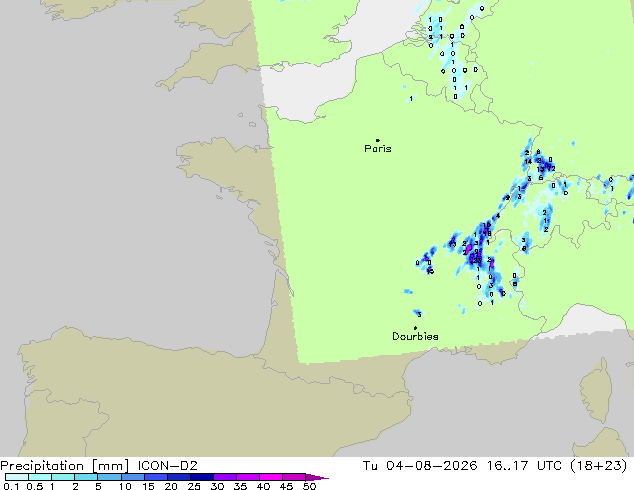Screen dimensions: 634x490
Task: Click the Paris city label
Action: [x=378, y=149]
